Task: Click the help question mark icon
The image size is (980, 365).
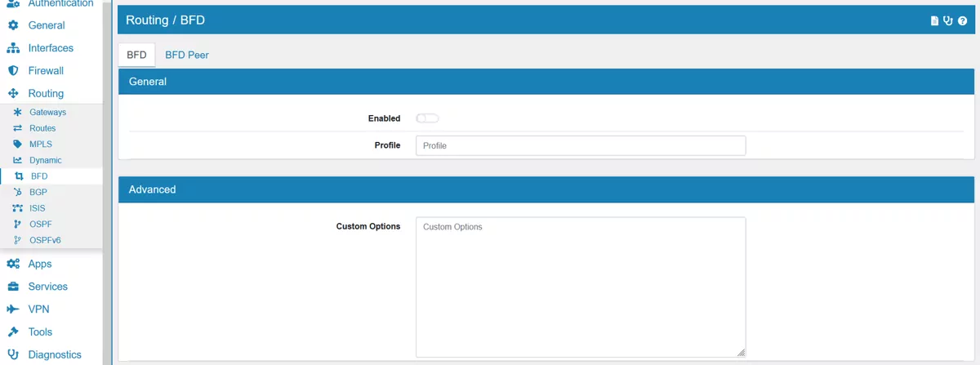Action: pos(962,21)
